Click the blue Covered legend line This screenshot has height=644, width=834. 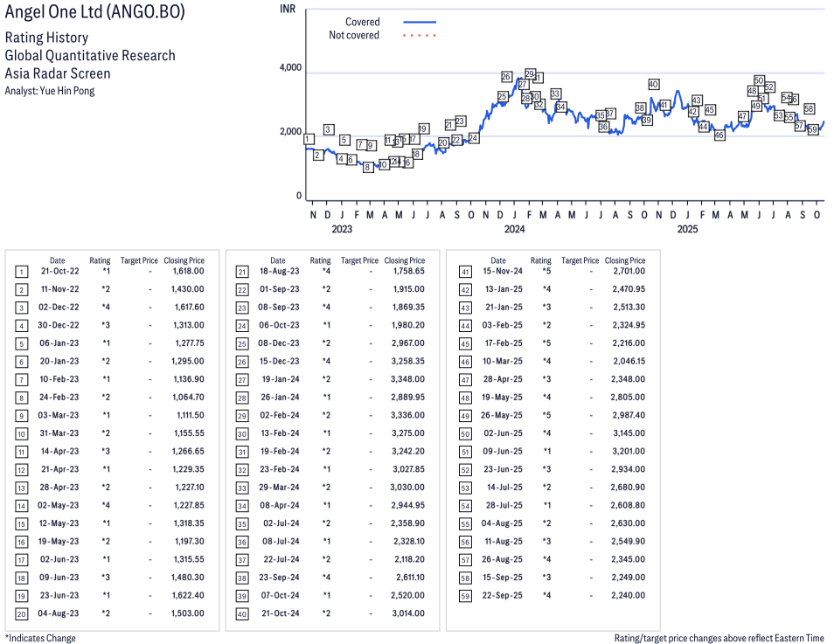coord(420,22)
